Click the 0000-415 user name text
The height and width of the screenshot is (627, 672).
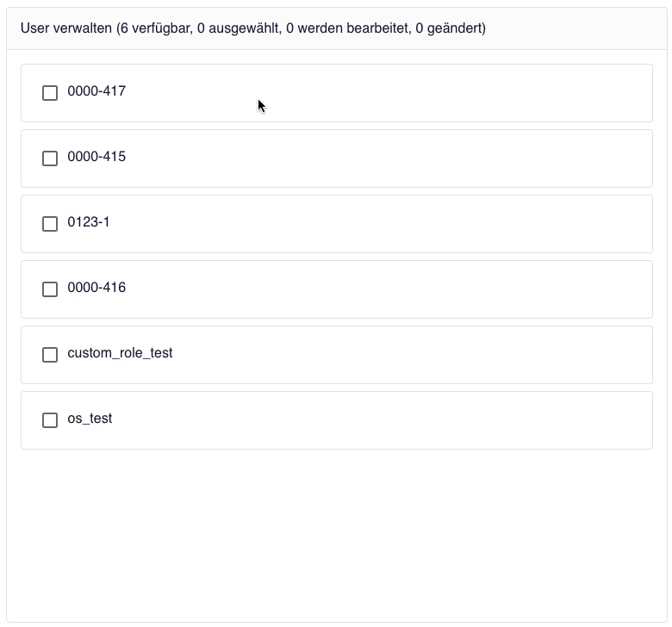point(96,157)
